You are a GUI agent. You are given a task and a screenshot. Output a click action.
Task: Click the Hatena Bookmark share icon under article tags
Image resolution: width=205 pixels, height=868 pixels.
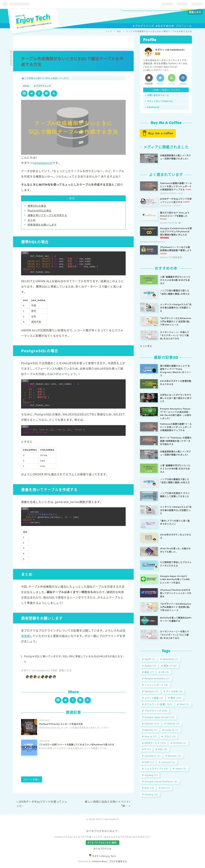pos(24,93)
